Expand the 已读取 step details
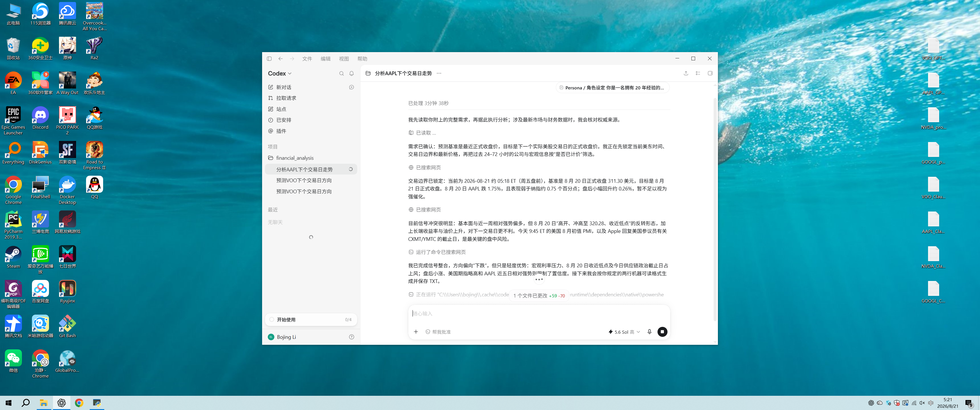The image size is (980, 410). [422, 133]
